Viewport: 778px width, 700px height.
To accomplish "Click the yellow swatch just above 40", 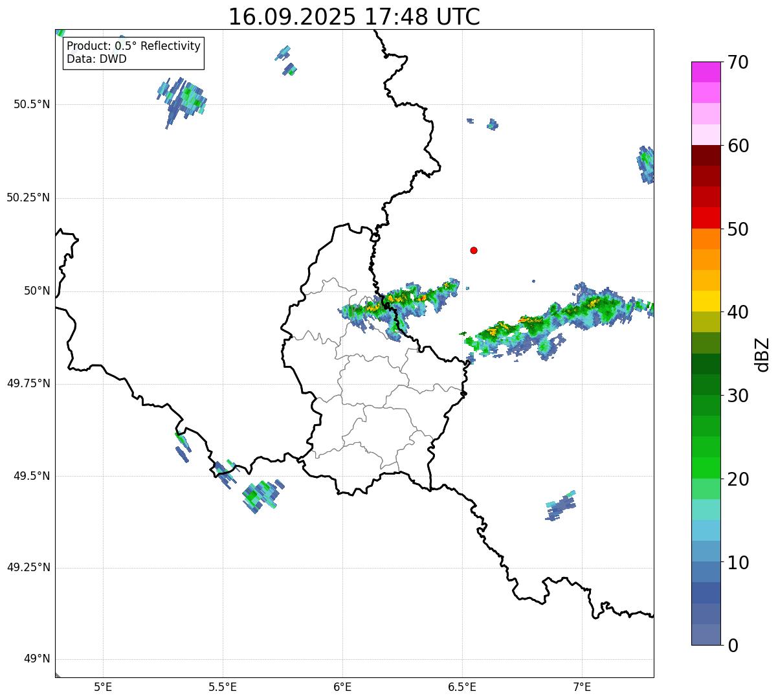I will (x=706, y=301).
